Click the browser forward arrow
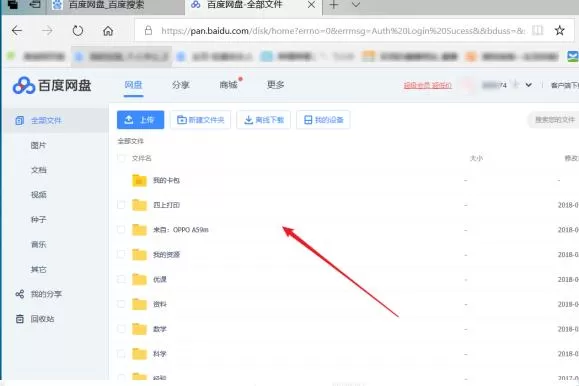The image size is (579, 386). click(47, 31)
